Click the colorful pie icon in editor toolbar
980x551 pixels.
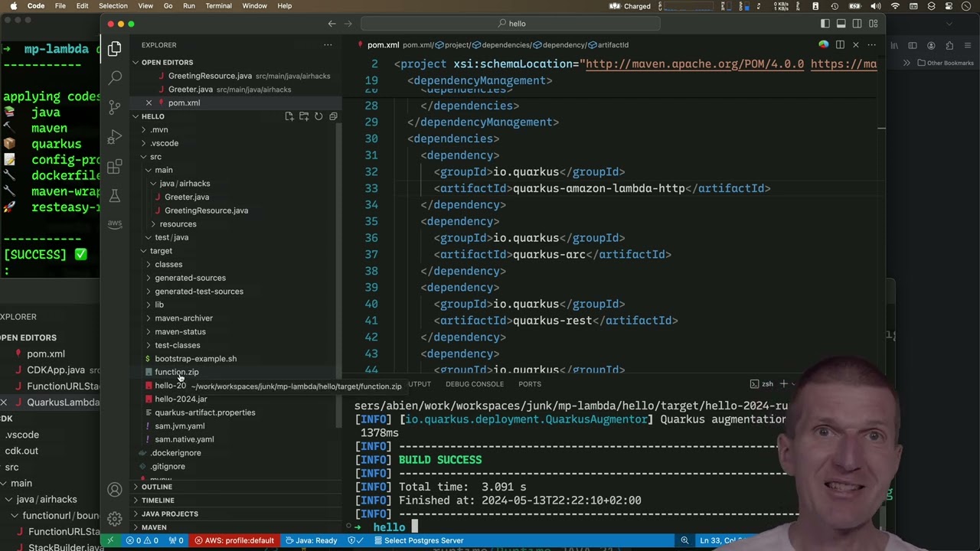point(824,45)
